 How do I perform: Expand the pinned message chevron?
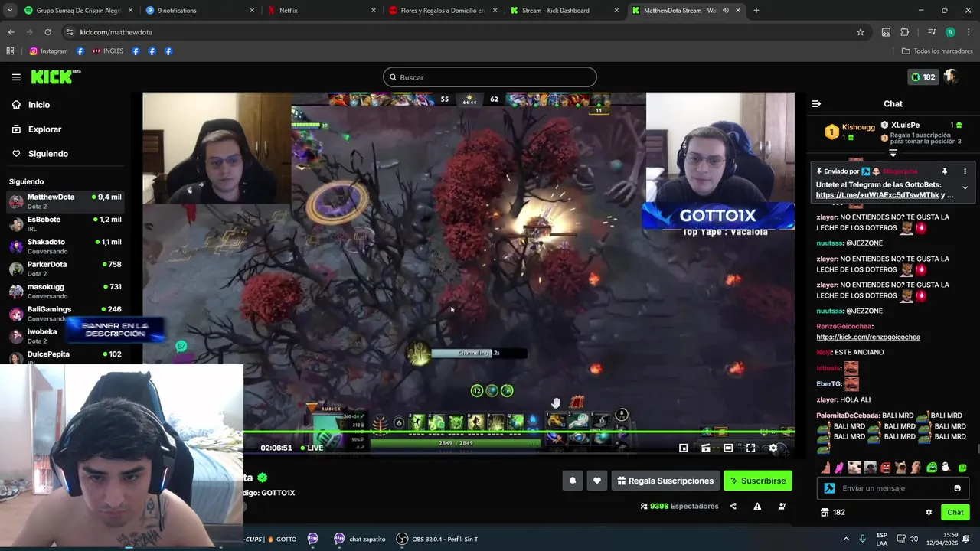click(965, 187)
